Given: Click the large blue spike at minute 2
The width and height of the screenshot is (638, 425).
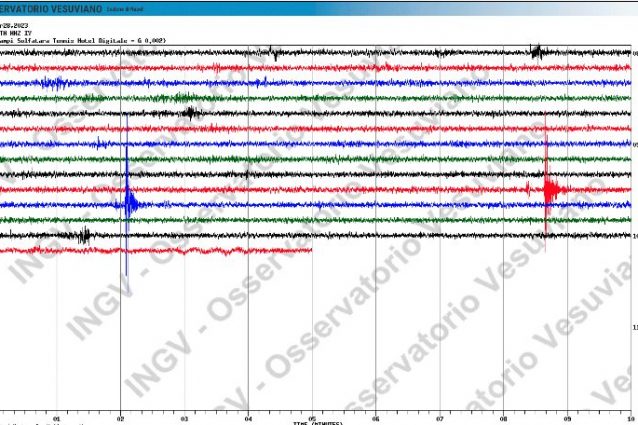Looking at the screenshot, I should (x=127, y=204).
